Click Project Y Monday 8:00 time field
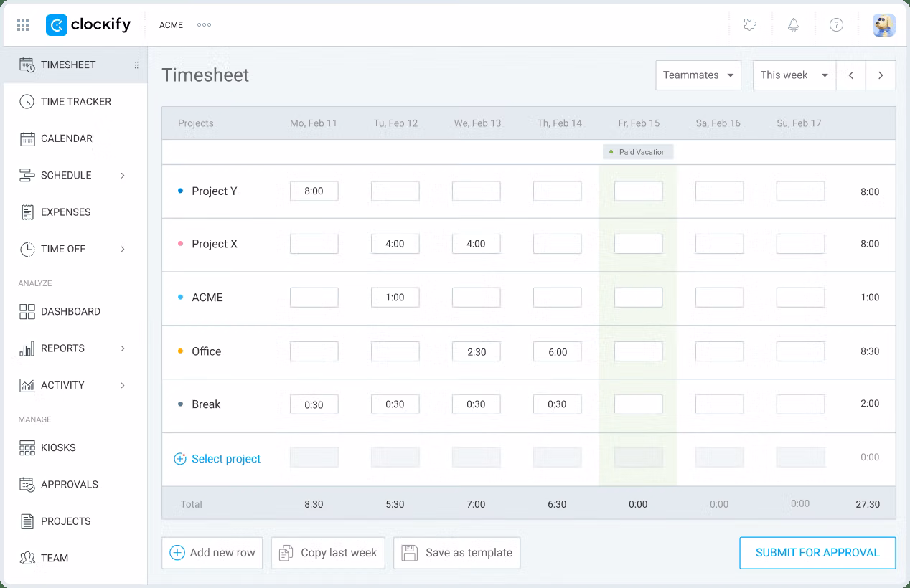 click(314, 191)
